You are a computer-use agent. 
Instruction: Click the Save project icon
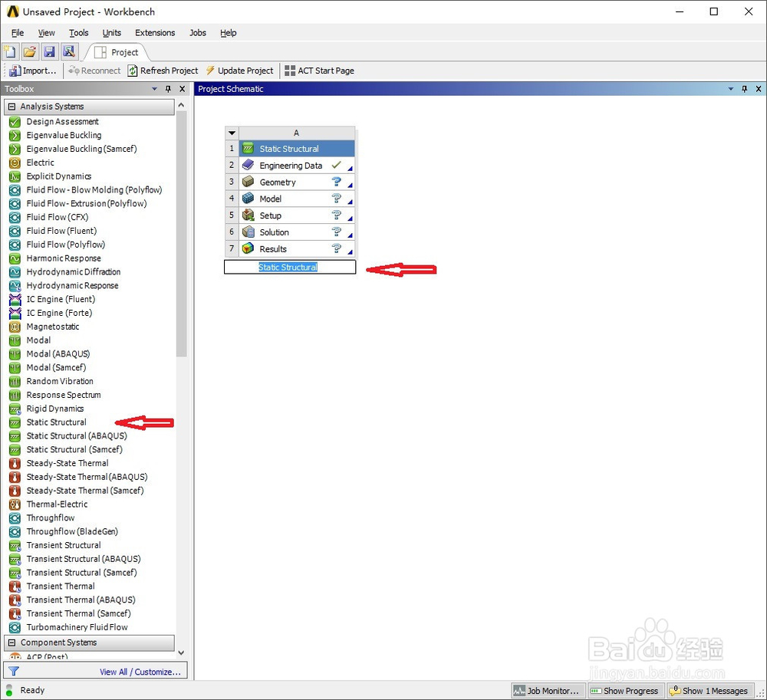49,52
